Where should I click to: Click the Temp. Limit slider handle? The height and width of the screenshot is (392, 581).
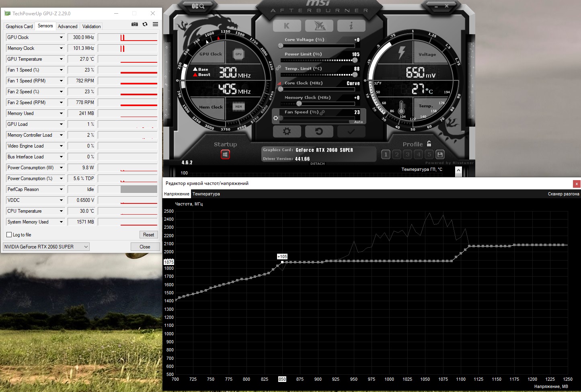coord(355,75)
